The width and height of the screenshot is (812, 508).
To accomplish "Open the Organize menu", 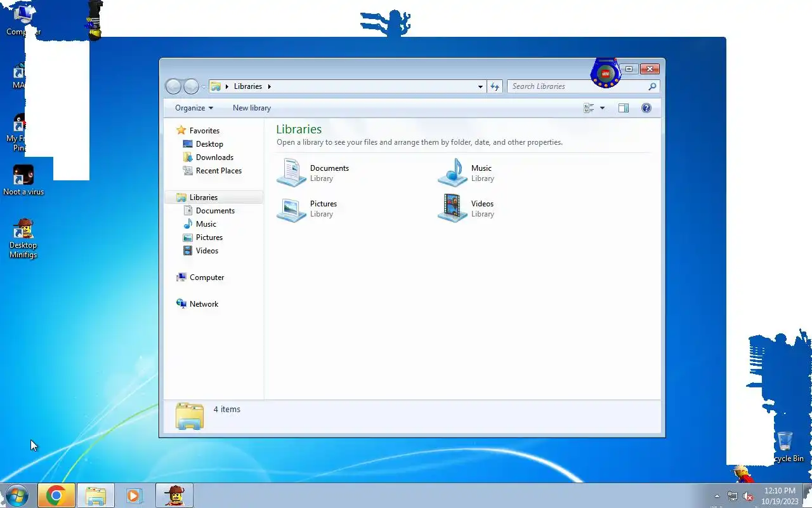I will pyautogui.click(x=194, y=108).
